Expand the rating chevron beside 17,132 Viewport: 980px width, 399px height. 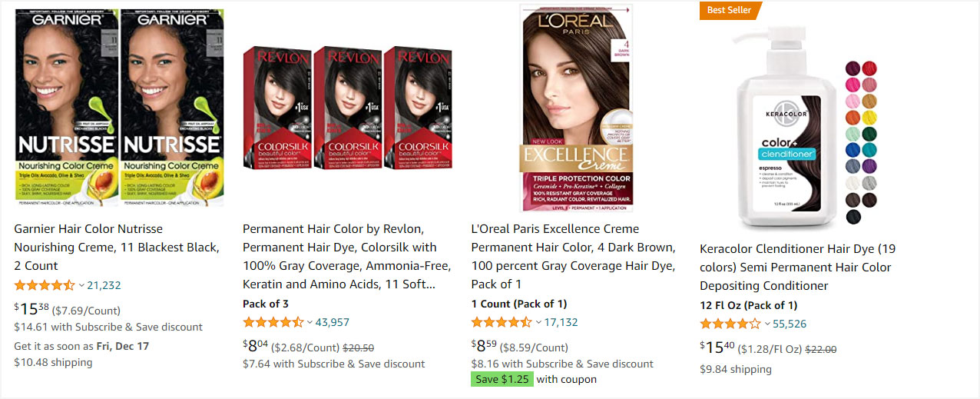(x=538, y=323)
